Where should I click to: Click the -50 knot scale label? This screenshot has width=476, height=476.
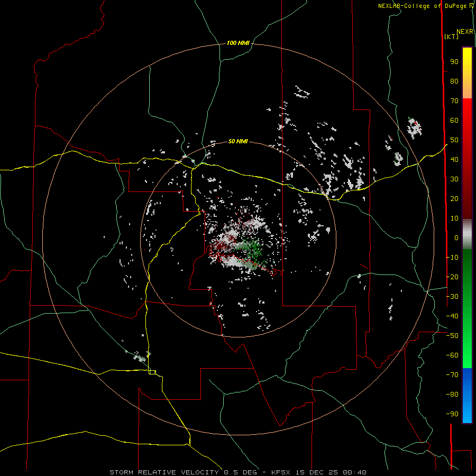452,336
